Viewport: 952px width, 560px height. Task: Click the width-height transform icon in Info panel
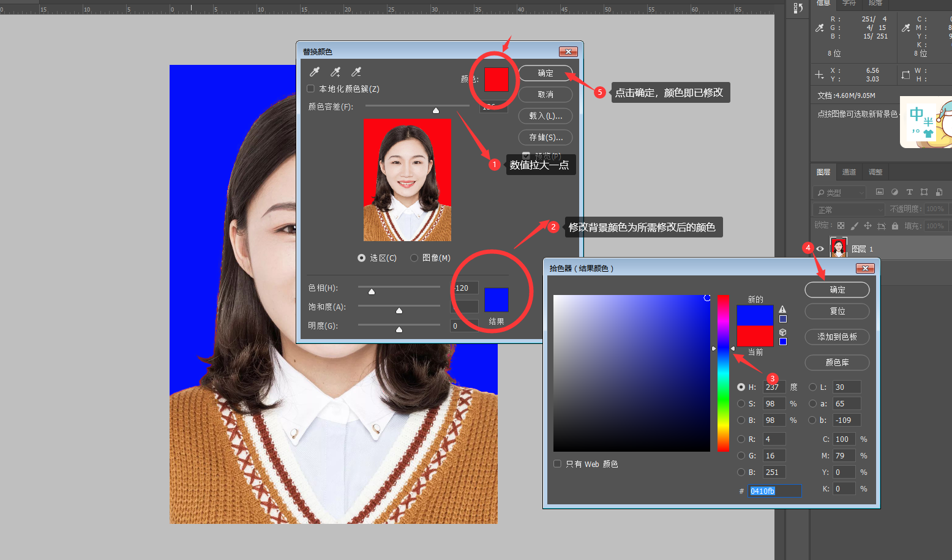pyautogui.click(x=906, y=75)
